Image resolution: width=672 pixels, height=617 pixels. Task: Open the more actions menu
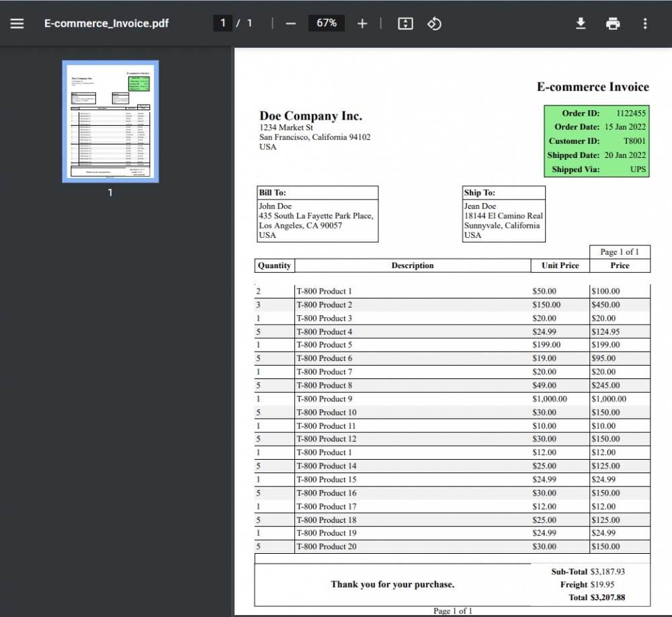pyautogui.click(x=645, y=24)
